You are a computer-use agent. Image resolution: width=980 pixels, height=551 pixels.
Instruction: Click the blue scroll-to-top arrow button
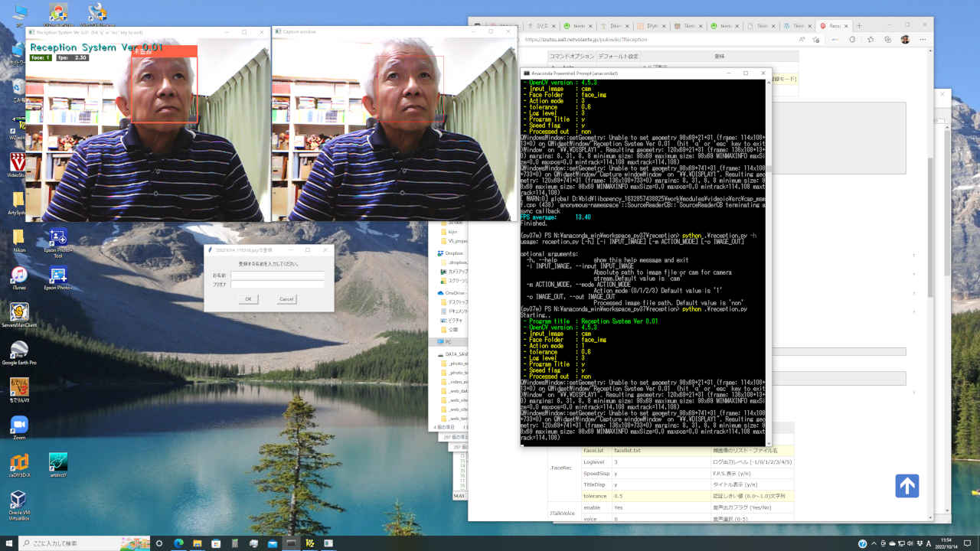(906, 486)
